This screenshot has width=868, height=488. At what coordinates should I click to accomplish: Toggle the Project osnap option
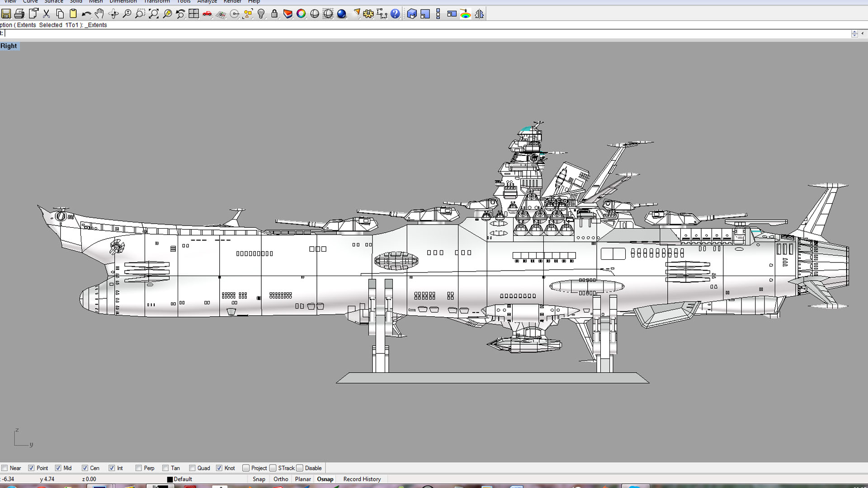click(246, 468)
